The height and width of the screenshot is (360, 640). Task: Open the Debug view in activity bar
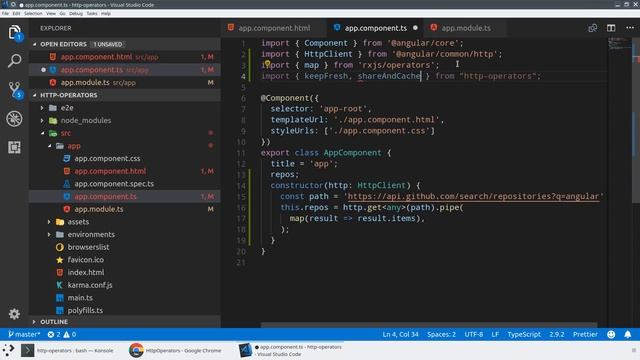click(14, 119)
